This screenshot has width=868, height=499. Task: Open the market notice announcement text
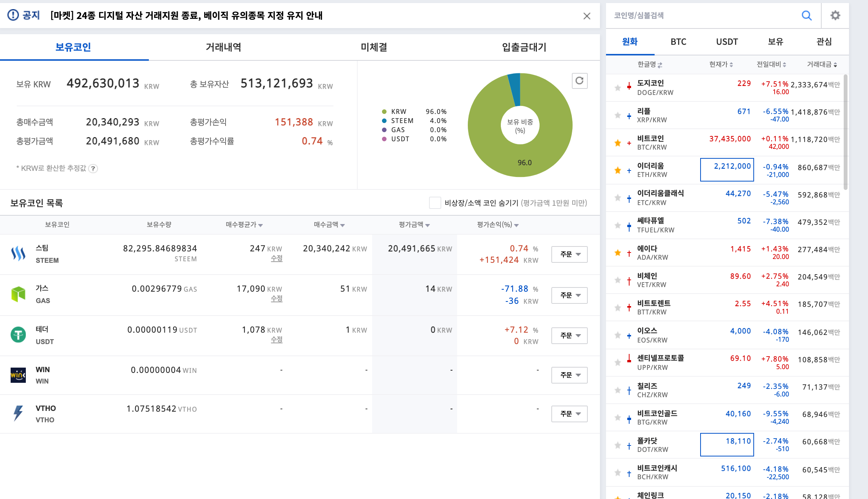click(186, 16)
